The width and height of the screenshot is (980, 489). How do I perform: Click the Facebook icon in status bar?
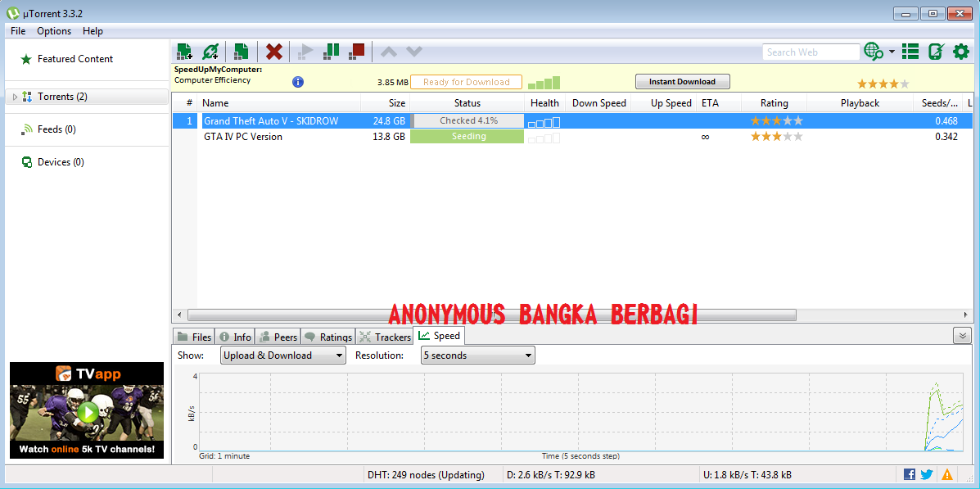click(x=910, y=474)
